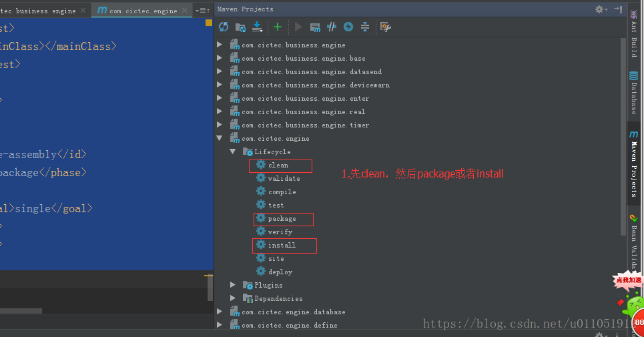Viewport: 644px width, 337px height.
Task: Click the Reimport All Maven Projects icon
Action: pyautogui.click(x=224, y=27)
